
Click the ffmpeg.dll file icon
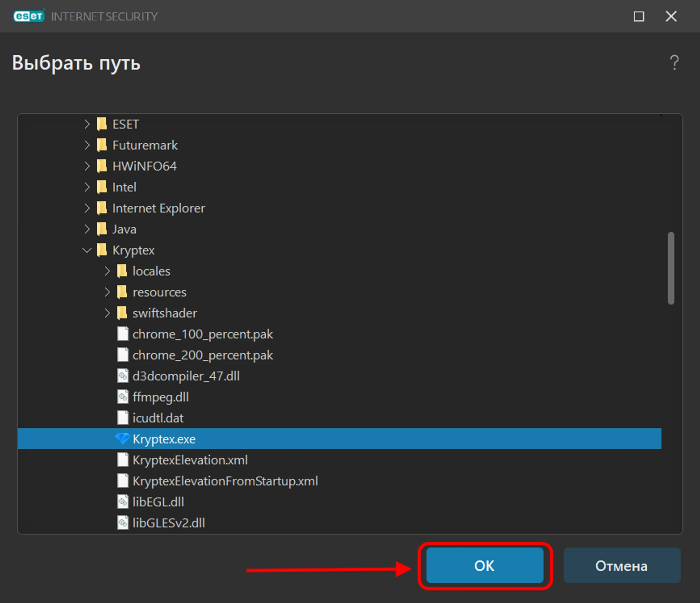[x=122, y=397]
